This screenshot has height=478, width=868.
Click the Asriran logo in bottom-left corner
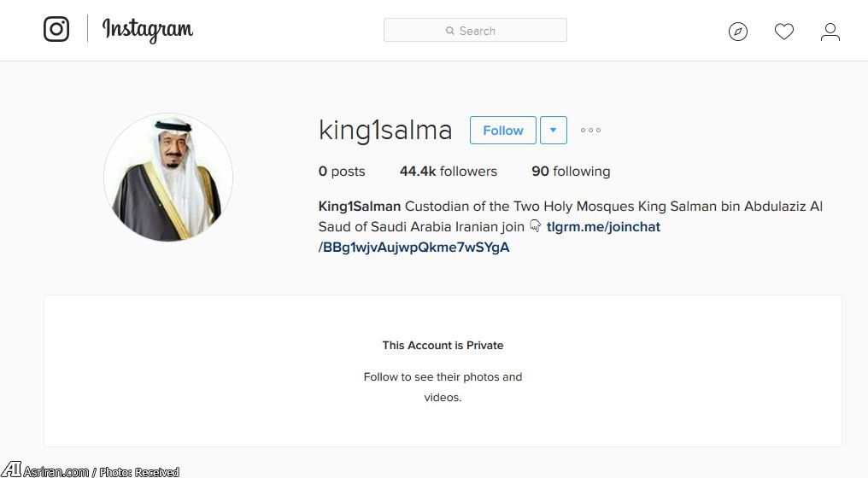(x=10, y=471)
